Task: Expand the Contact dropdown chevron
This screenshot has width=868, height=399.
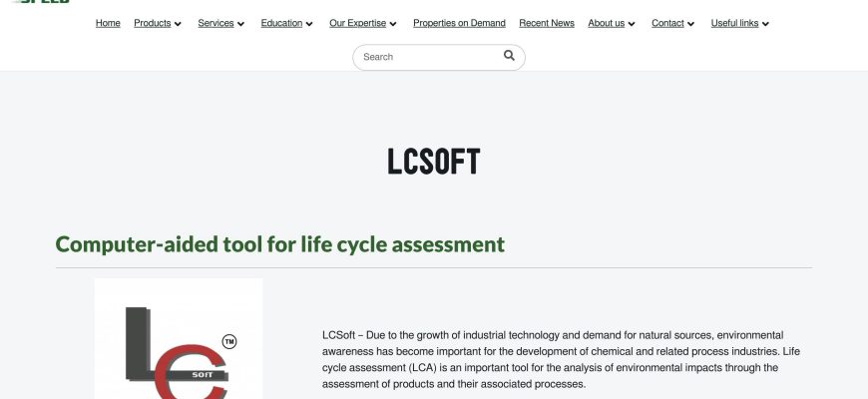Action: coord(691,24)
